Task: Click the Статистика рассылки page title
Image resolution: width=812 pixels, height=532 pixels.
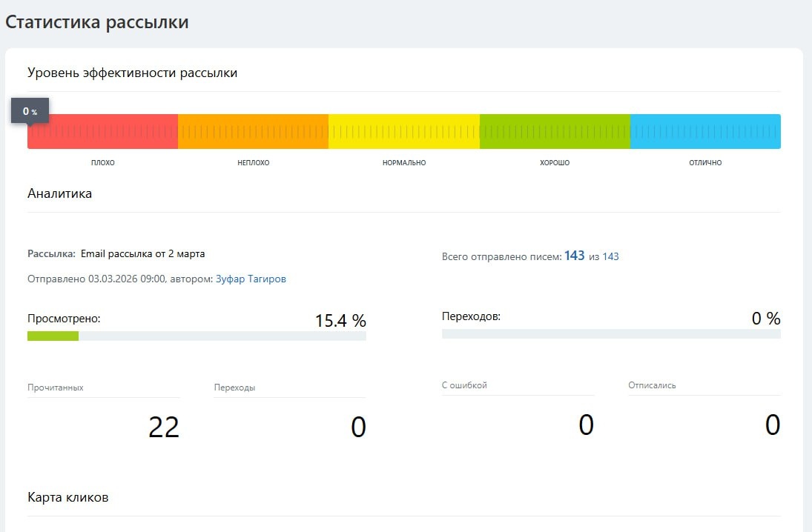Action: pos(97,22)
